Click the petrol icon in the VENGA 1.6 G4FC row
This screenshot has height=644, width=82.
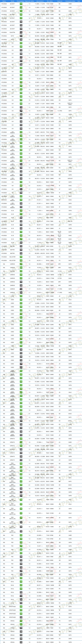coord(21,624)
